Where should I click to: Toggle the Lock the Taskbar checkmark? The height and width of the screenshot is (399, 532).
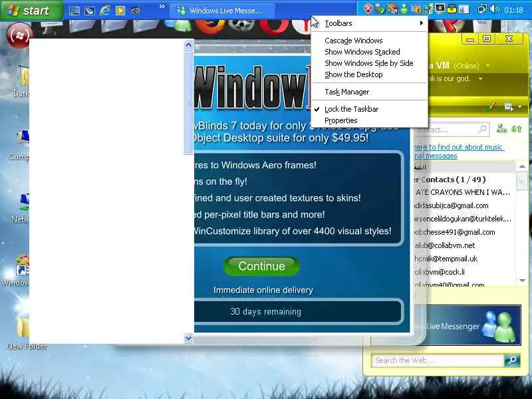tap(369, 109)
